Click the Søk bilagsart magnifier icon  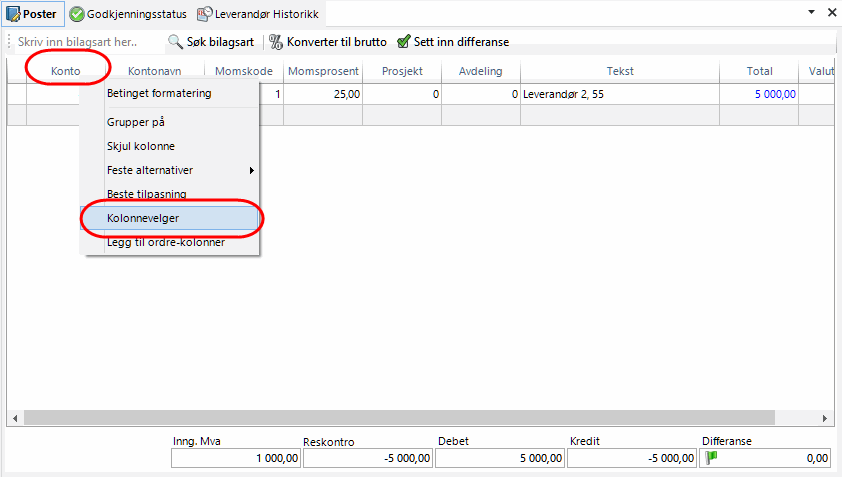tap(175, 42)
